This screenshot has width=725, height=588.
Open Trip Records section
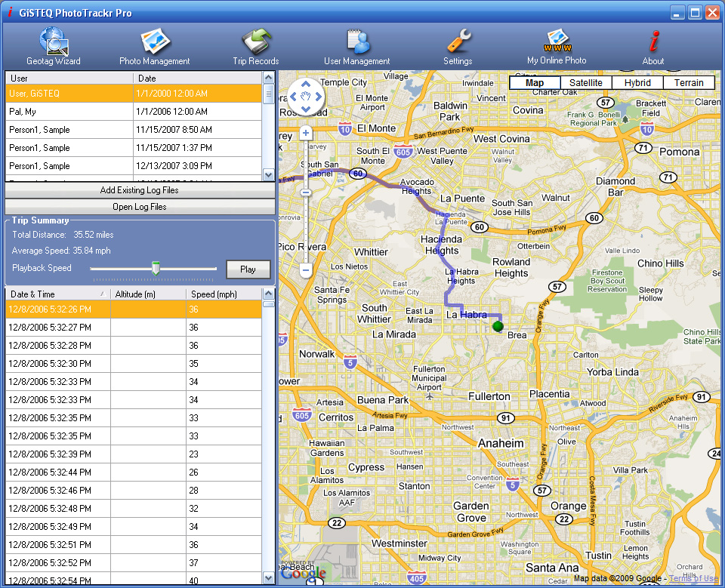click(256, 46)
